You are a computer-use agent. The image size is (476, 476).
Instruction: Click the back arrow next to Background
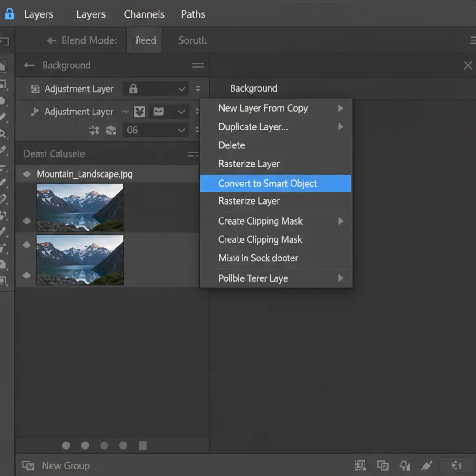tap(29, 66)
